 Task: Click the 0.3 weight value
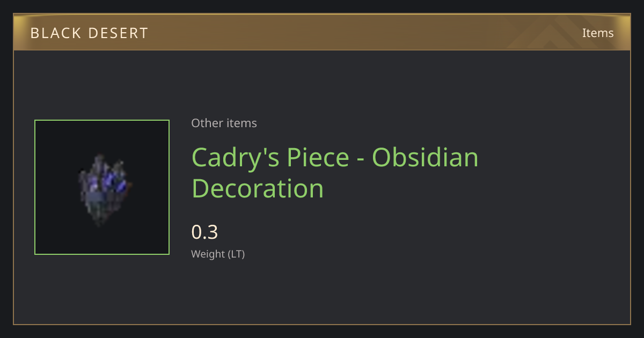tap(204, 232)
